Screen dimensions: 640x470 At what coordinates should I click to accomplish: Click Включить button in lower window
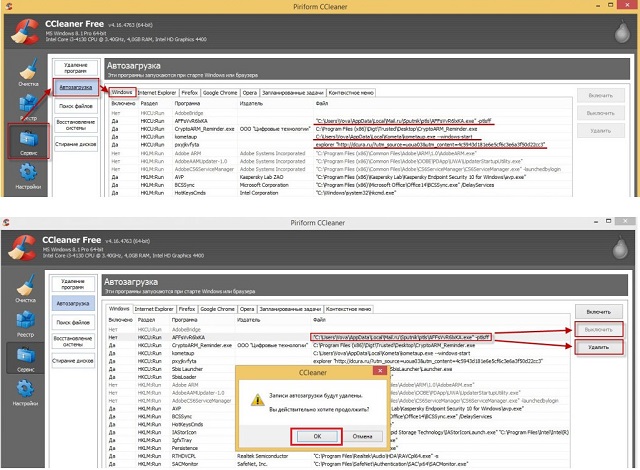click(599, 312)
